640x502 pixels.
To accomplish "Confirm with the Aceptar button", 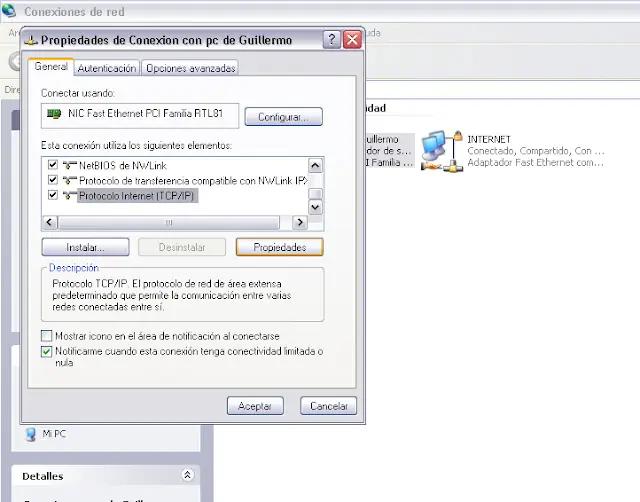I will [x=255, y=406].
